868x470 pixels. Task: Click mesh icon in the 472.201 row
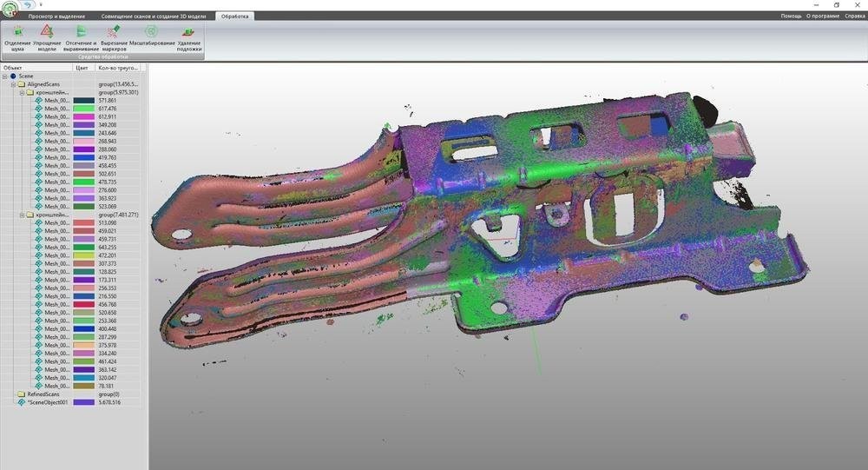[39, 255]
